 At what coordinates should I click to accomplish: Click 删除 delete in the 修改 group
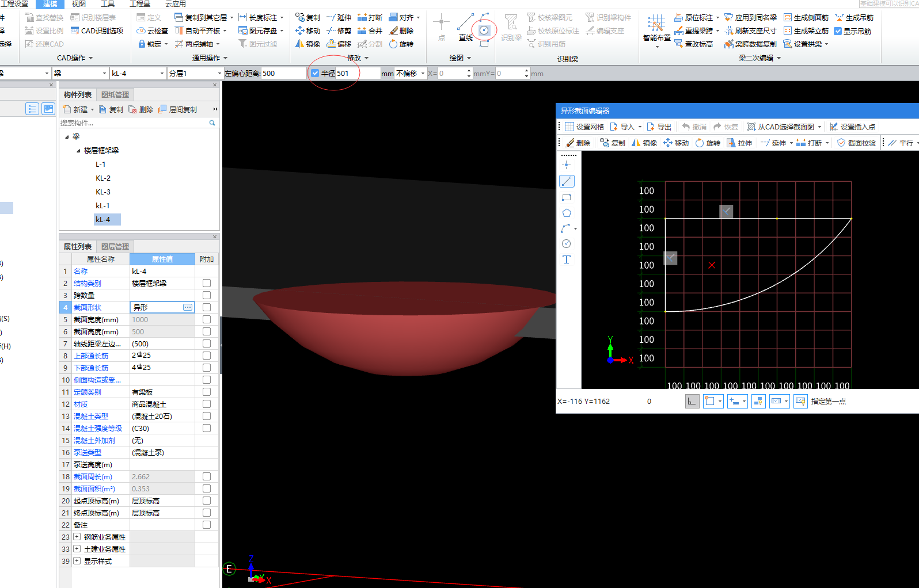pyautogui.click(x=401, y=30)
